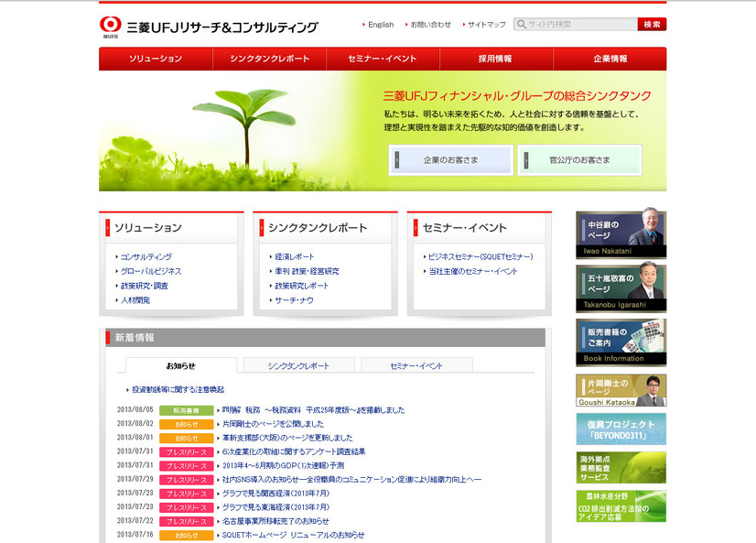Select the シンクタンクレポート news tab
The height and width of the screenshot is (543, 756).
299,365
